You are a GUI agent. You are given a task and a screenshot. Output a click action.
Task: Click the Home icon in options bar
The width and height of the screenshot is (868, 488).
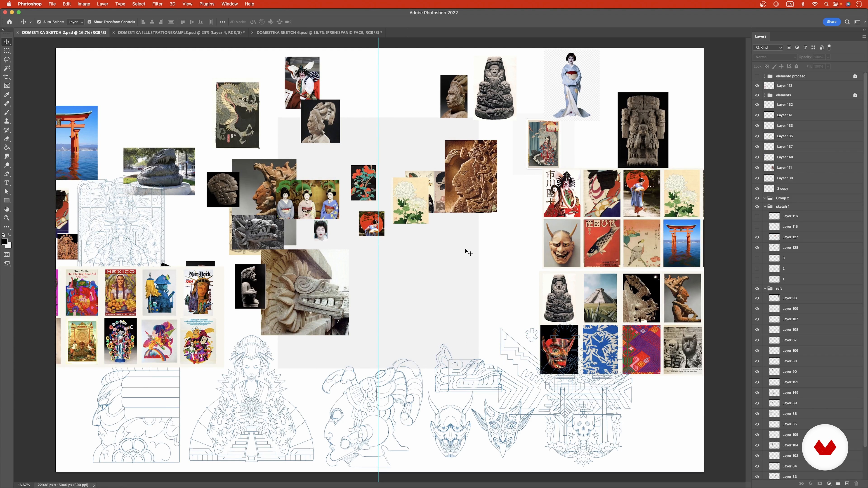tap(9, 22)
